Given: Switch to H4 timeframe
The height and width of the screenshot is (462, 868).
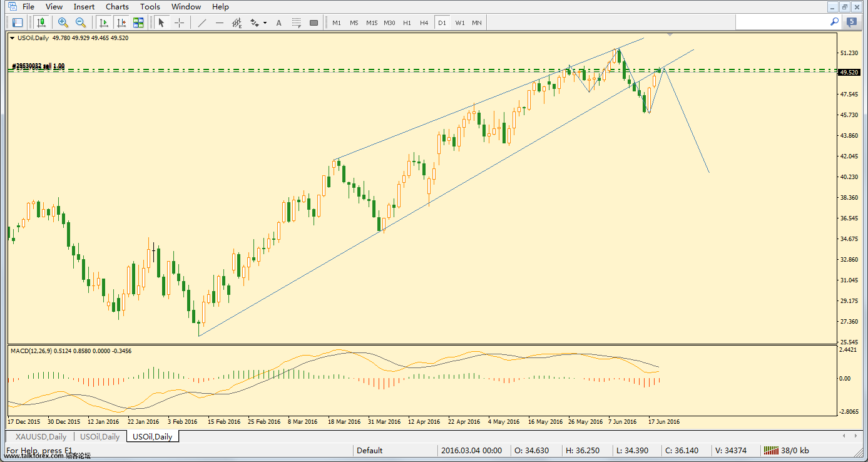Looking at the screenshot, I should click(x=424, y=23).
